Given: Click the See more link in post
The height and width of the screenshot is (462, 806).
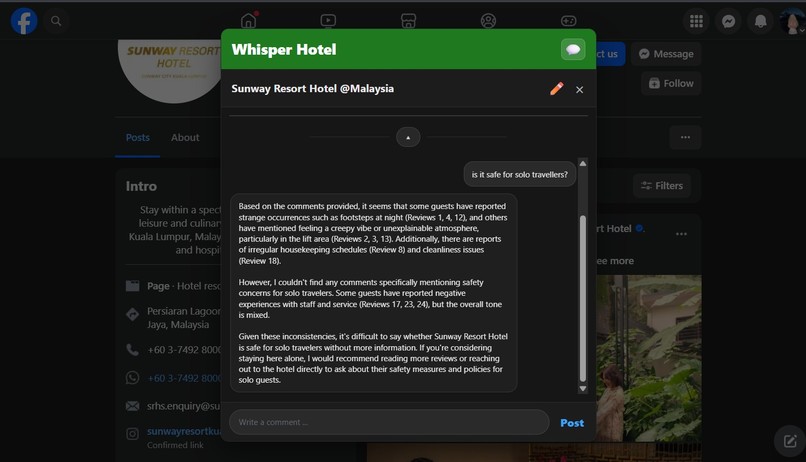Looking at the screenshot, I should (615, 261).
